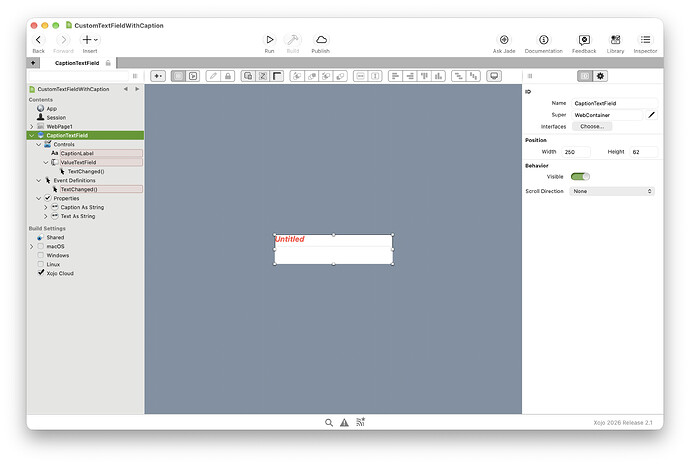This screenshot has width=690, height=464.
Task: Click the distribute vertically icon
Action: pos(473,76)
